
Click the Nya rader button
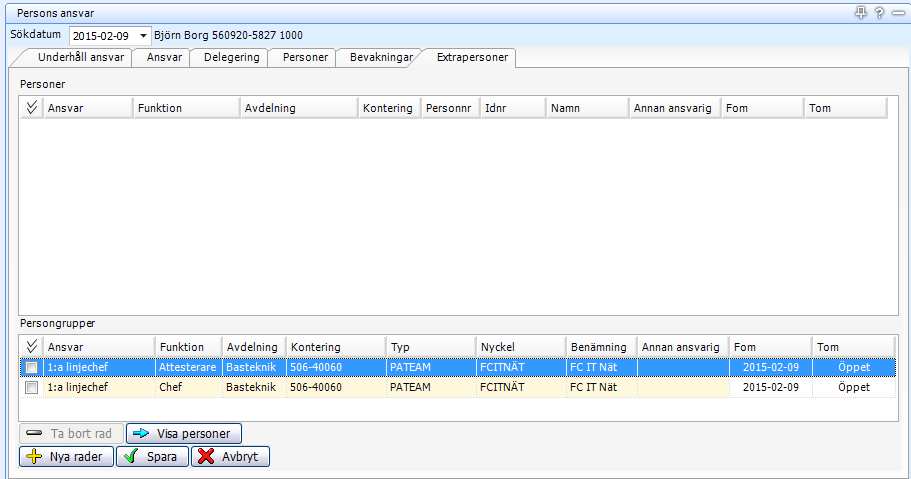[x=67, y=456]
